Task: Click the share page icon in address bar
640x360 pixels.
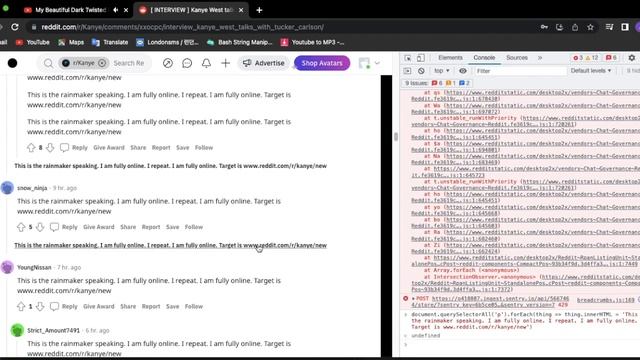Action: click(x=575, y=27)
